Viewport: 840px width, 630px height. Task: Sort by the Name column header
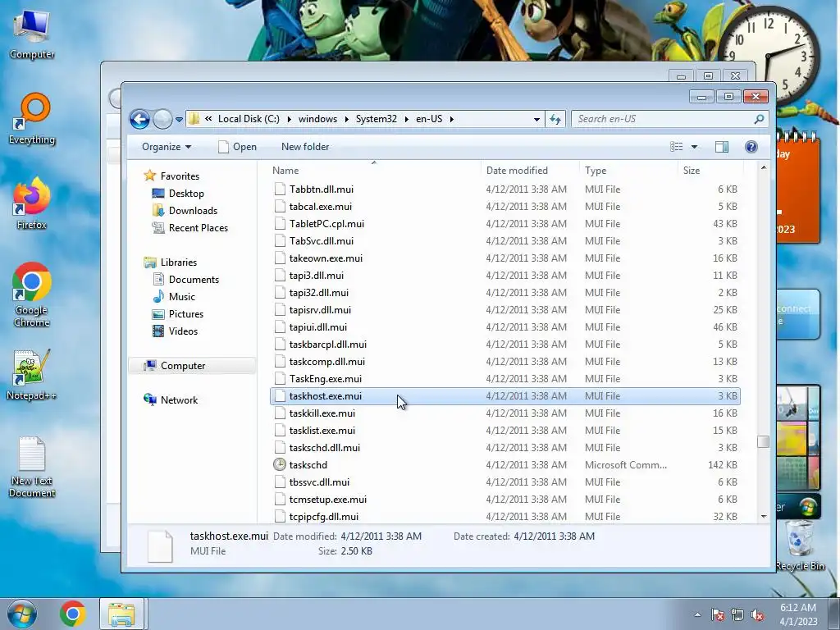coord(373,171)
